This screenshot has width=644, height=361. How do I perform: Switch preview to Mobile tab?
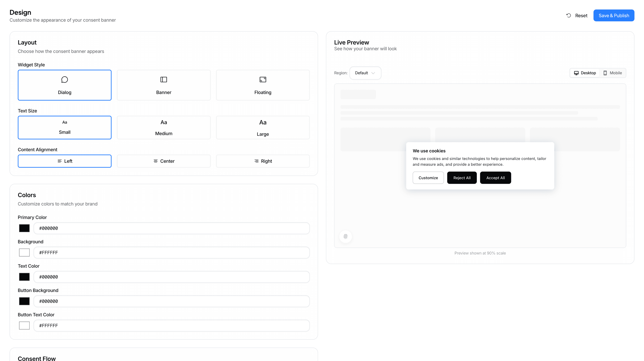pyautogui.click(x=612, y=73)
